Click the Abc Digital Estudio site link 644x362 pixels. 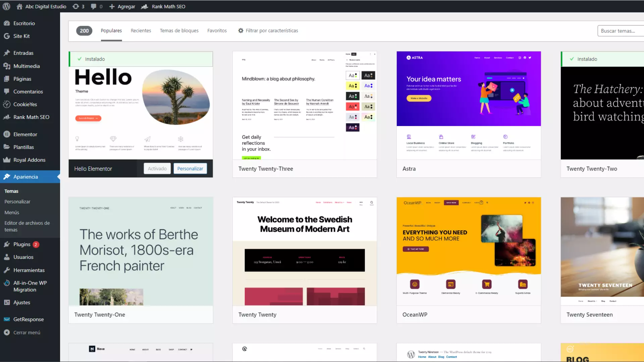[46, 6]
